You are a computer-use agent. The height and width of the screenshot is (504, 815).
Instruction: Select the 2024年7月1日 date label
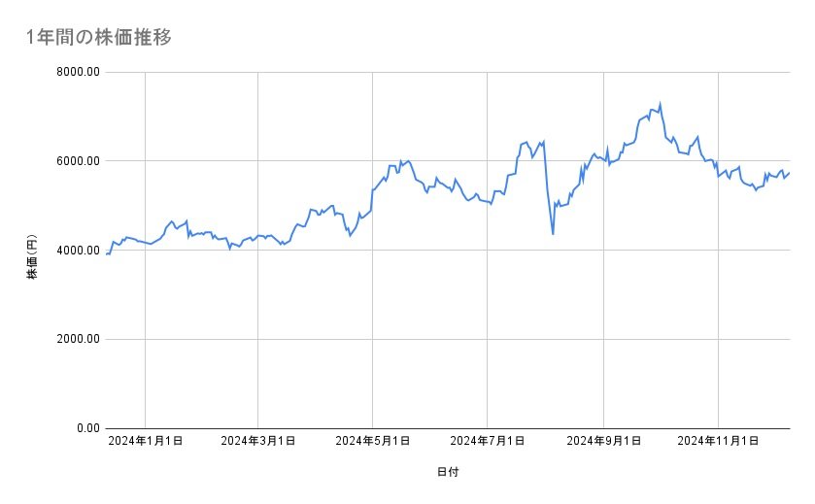tap(489, 442)
